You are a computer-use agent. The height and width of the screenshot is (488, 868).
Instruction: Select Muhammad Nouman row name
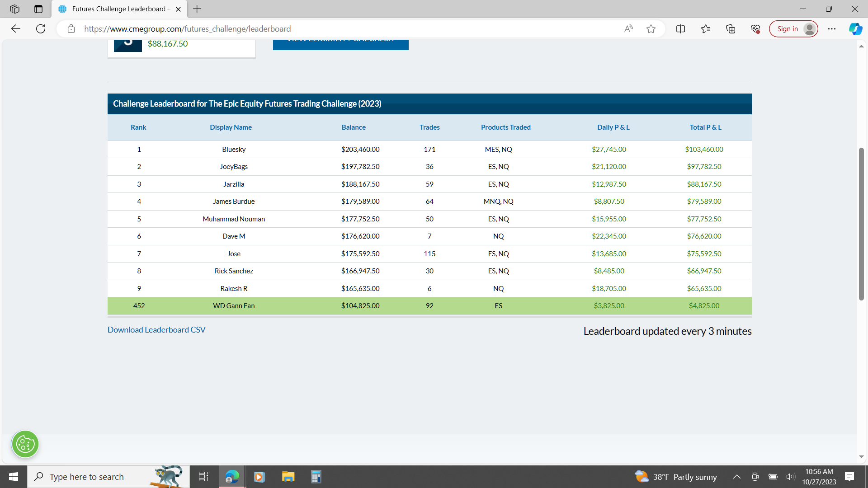(x=234, y=219)
